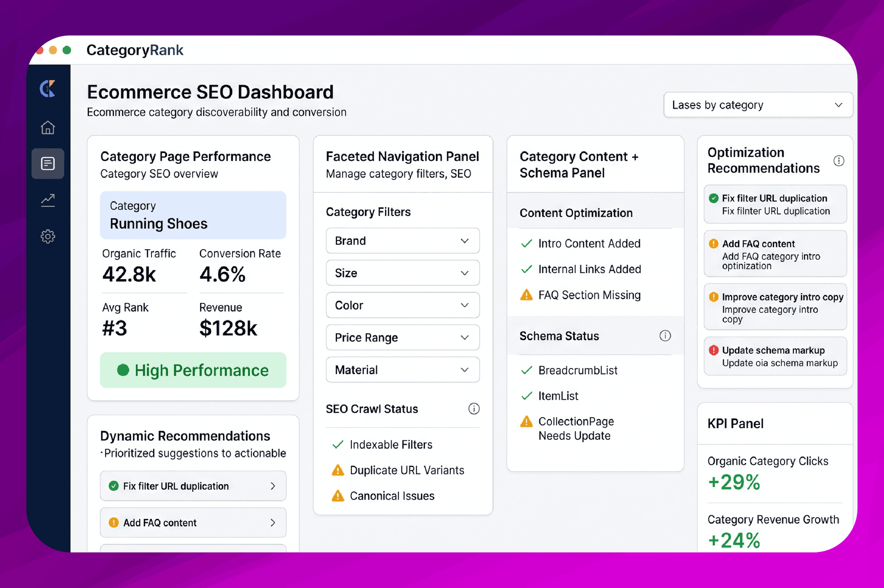
Task: Click the green High Performance status badge
Action: click(193, 370)
